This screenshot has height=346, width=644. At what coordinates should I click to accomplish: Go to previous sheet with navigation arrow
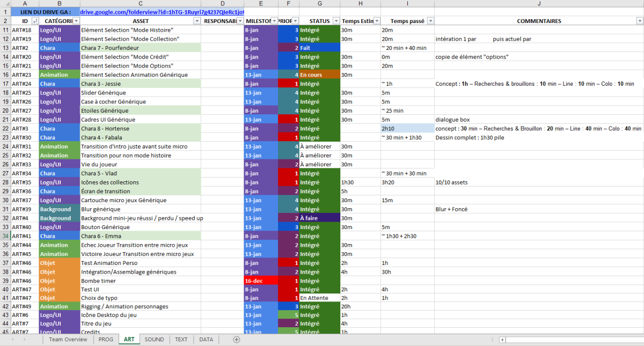click(12, 340)
